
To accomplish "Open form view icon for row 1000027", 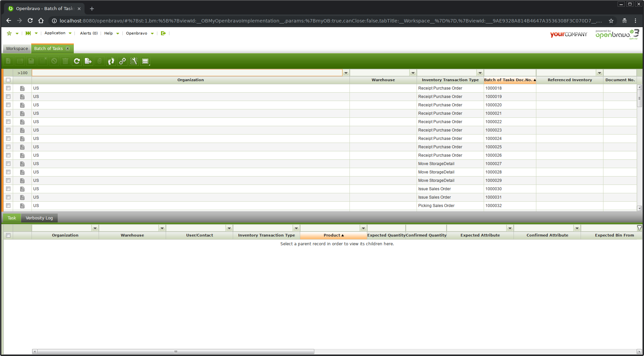I will (x=22, y=164).
